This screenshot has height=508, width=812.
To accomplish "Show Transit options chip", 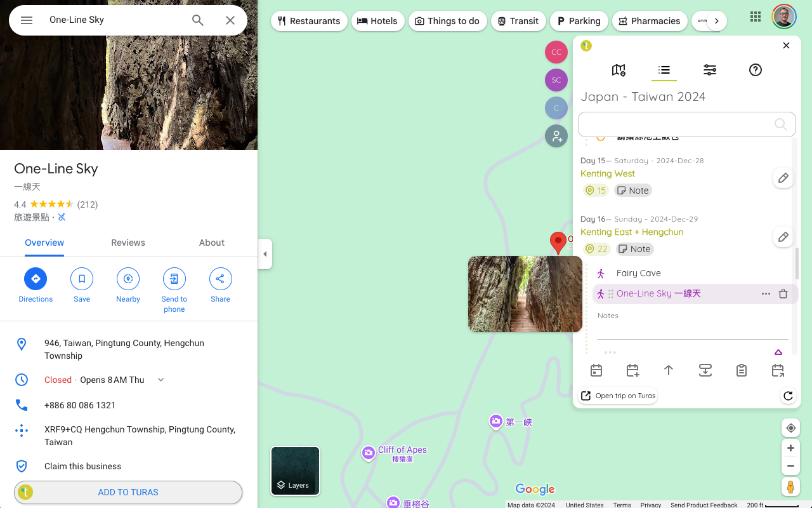I will tap(518, 21).
